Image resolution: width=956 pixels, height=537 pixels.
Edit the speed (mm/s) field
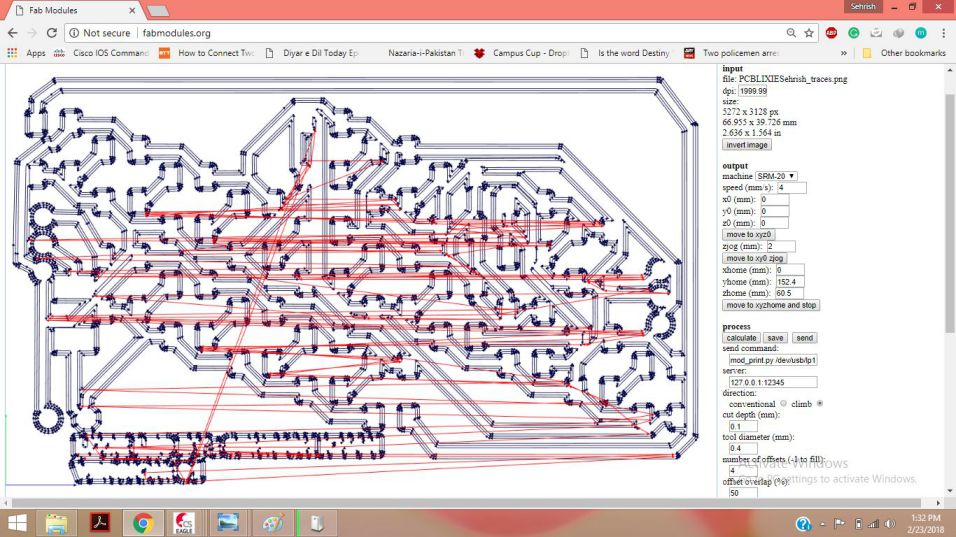point(791,188)
